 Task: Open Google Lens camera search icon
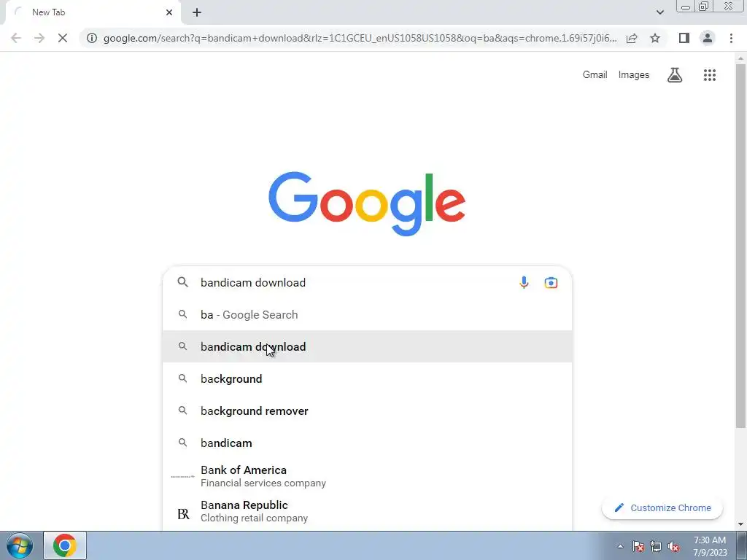(551, 282)
